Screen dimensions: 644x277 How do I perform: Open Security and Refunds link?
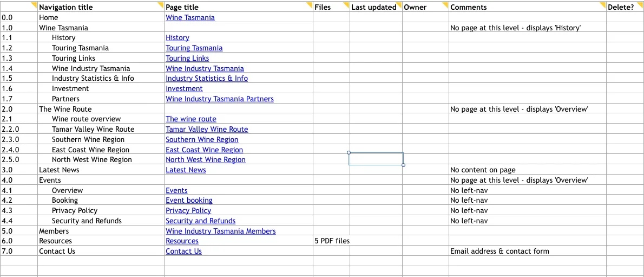tap(201, 221)
